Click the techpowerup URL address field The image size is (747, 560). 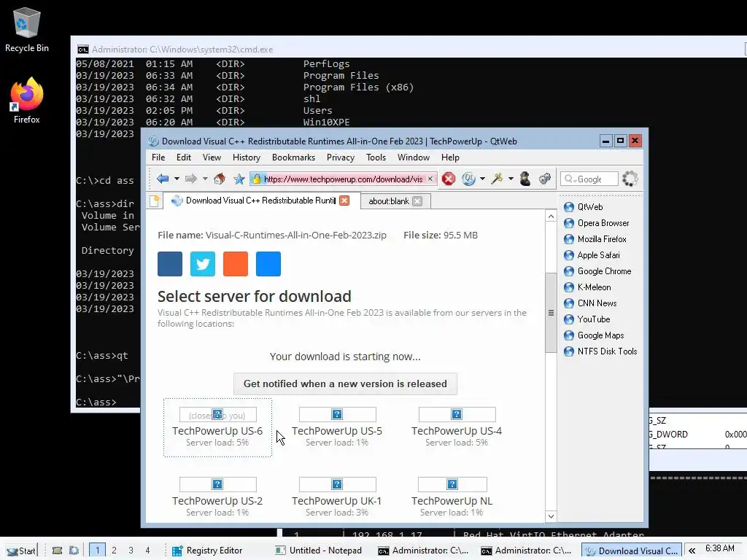coord(343,179)
